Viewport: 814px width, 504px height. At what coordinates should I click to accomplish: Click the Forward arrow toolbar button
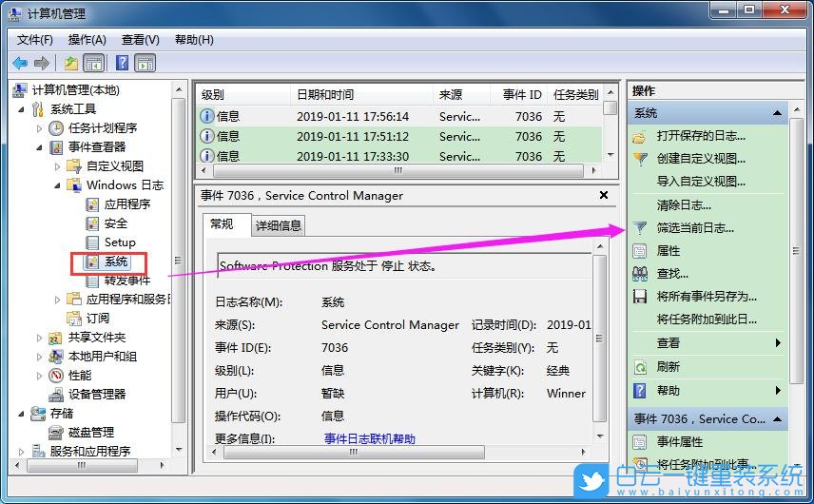click(x=42, y=64)
